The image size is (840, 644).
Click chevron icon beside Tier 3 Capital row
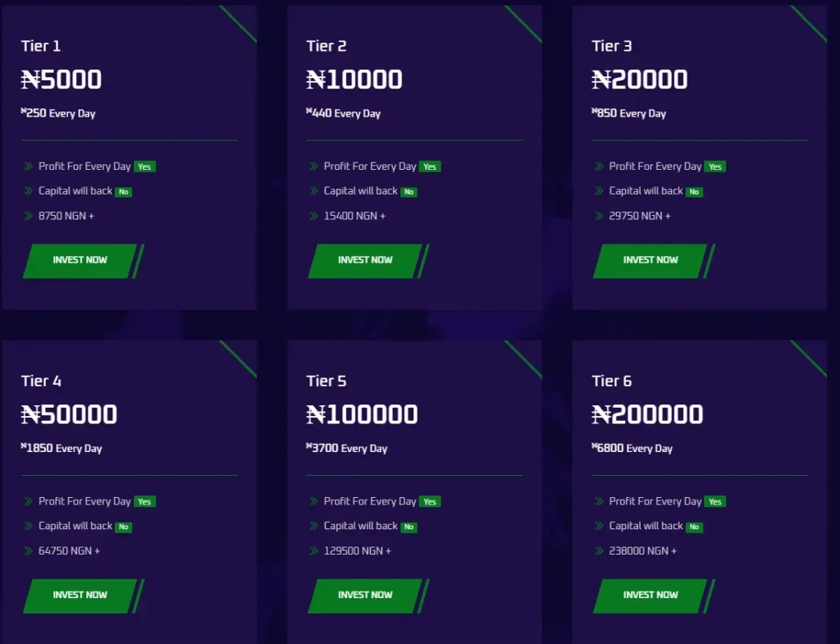pyautogui.click(x=600, y=191)
